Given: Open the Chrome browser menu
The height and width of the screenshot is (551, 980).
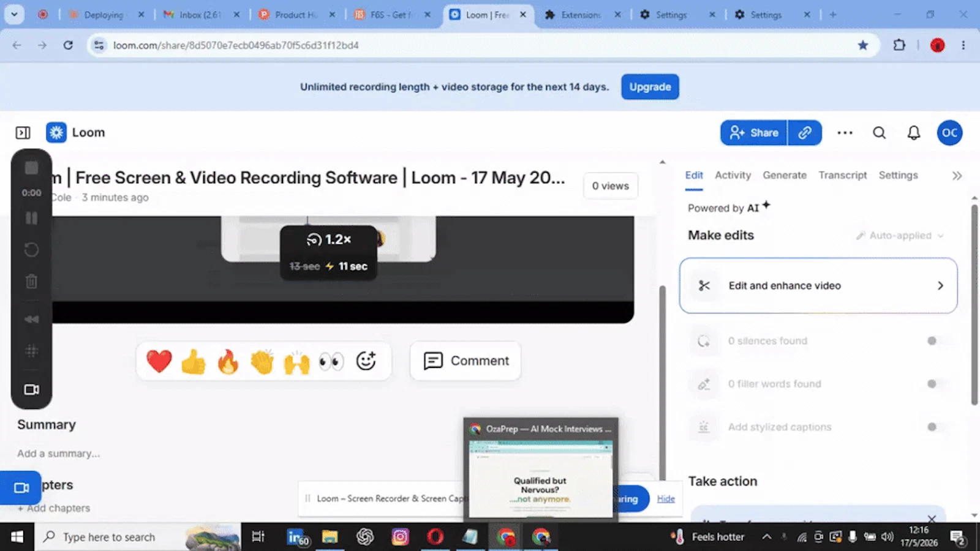Looking at the screenshot, I should point(963,45).
